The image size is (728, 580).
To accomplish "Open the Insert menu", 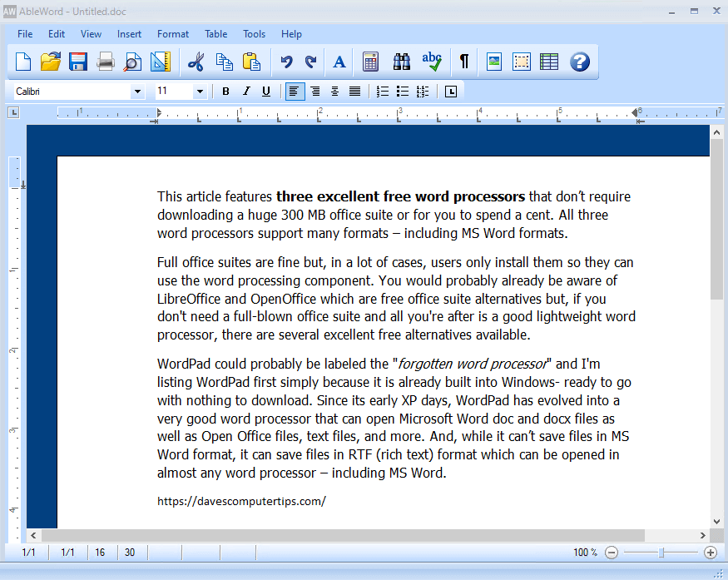I will click(x=129, y=34).
